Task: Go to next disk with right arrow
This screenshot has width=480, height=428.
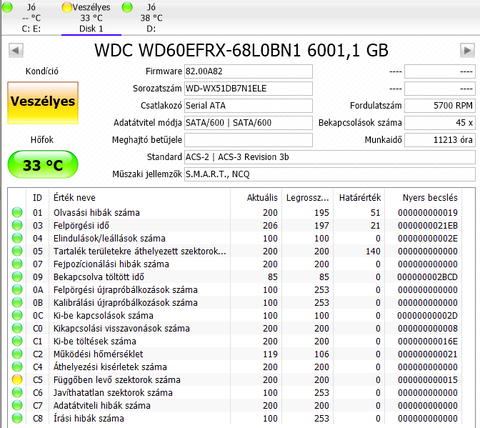Action: coord(467,51)
